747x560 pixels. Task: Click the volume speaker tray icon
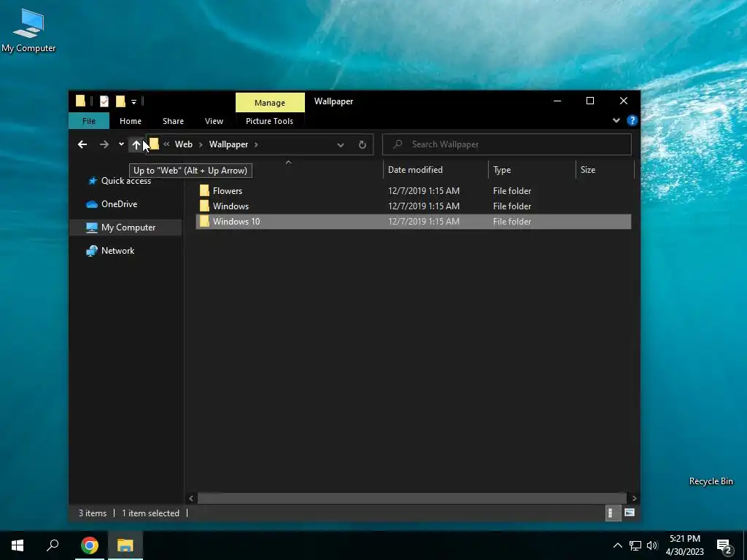[652, 545]
